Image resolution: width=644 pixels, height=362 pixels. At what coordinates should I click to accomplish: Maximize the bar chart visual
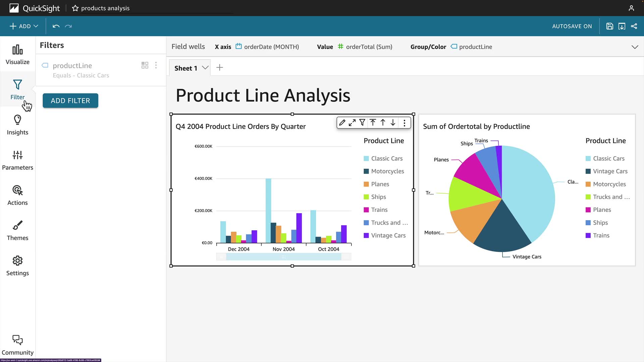(x=352, y=123)
